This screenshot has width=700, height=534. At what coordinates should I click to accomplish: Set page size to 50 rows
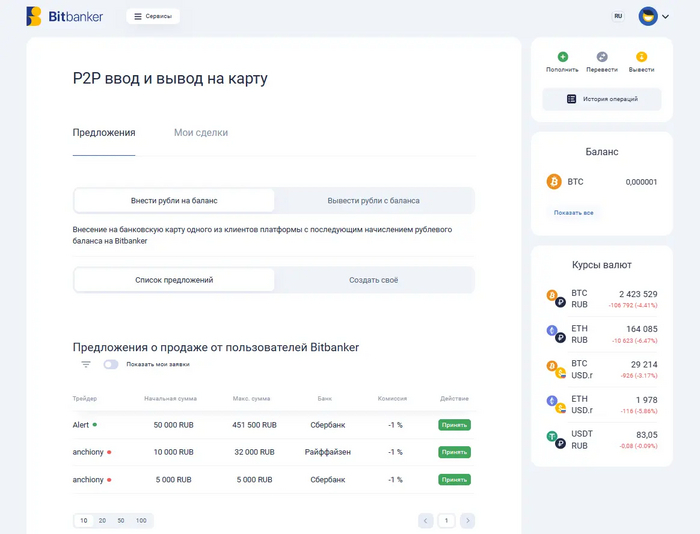point(121,521)
